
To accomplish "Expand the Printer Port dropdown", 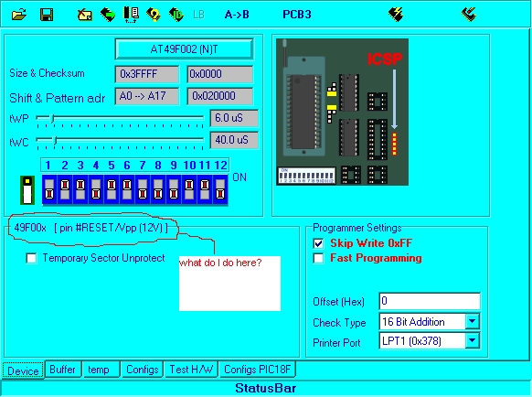I will tap(472, 340).
